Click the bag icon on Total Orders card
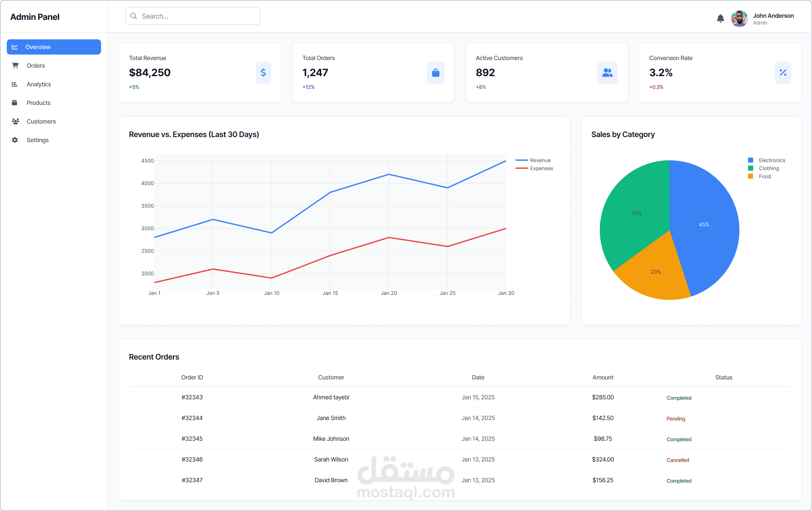812x511 pixels. [x=436, y=73]
